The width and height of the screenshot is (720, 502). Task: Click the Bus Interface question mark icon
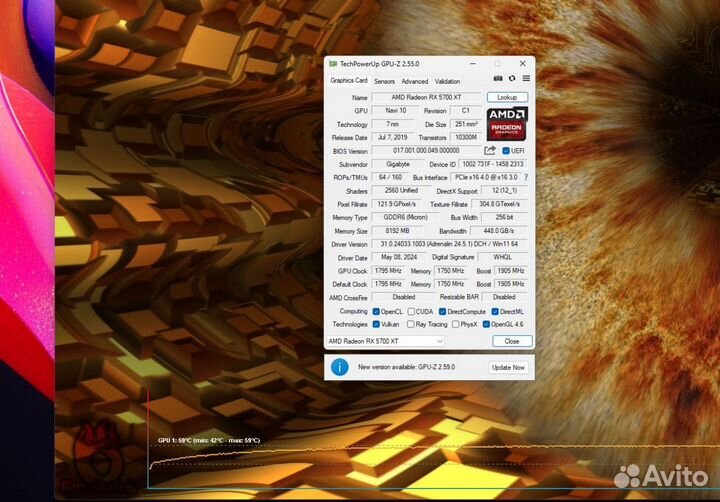tap(526, 177)
